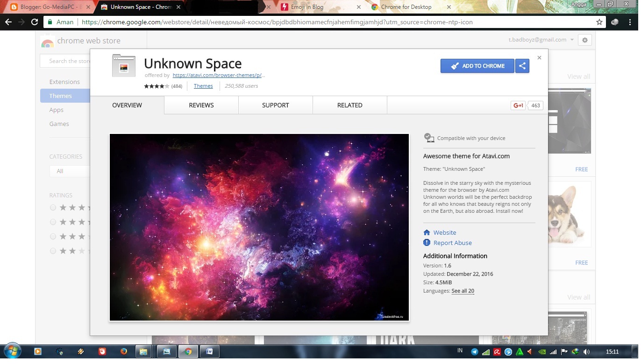Click the ADD TO CHROME button
Viewport: 641px width, 364px height.
coord(477,66)
